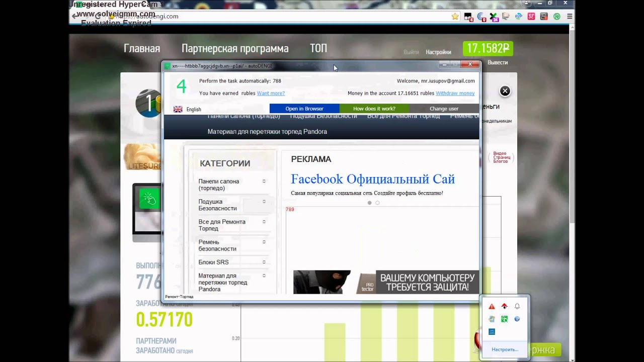Viewport: 644px width, 362px height.
Task: Click the bookmark star in address bar
Action: coord(455,16)
